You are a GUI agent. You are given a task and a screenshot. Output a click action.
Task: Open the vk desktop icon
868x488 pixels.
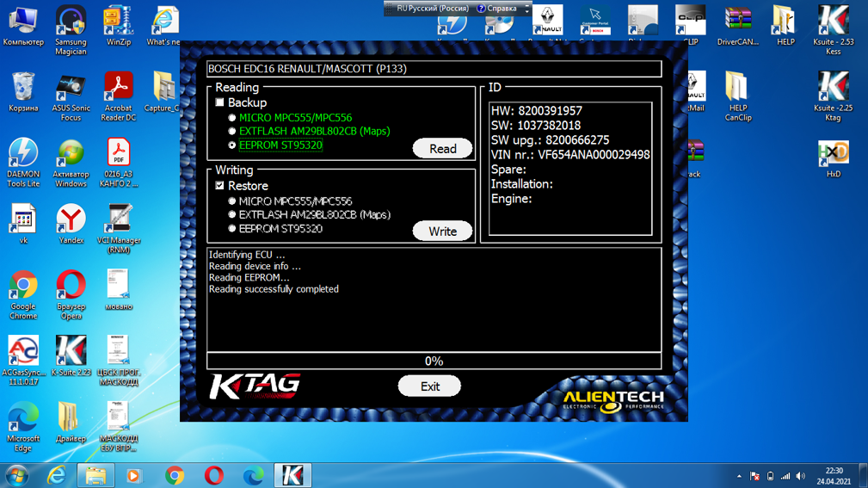click(x=23, y=224)
